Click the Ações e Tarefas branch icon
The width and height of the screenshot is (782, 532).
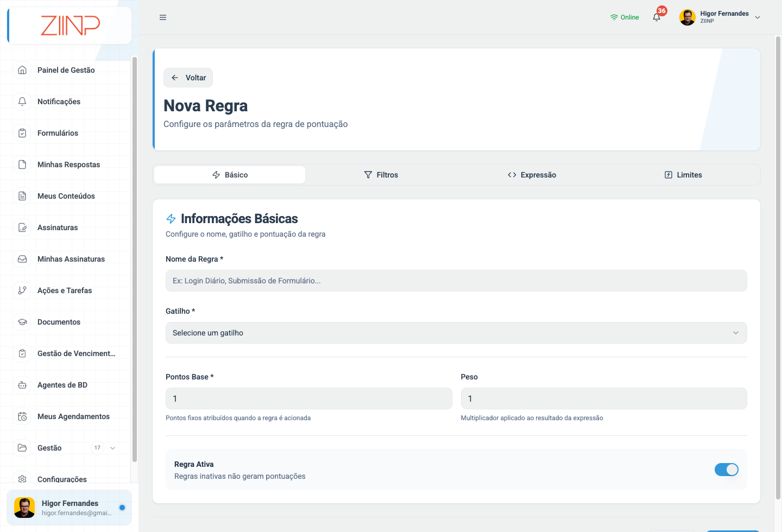pos(22,290)
